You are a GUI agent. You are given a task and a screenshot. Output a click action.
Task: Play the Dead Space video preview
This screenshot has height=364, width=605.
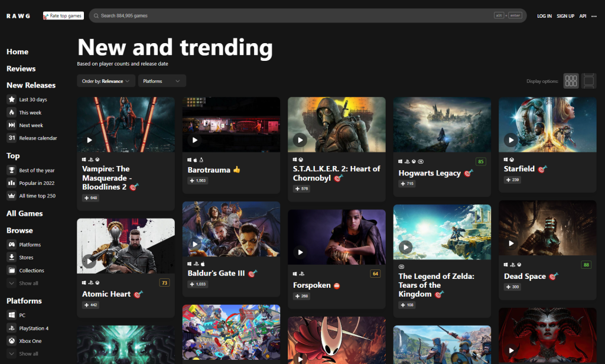511,243
